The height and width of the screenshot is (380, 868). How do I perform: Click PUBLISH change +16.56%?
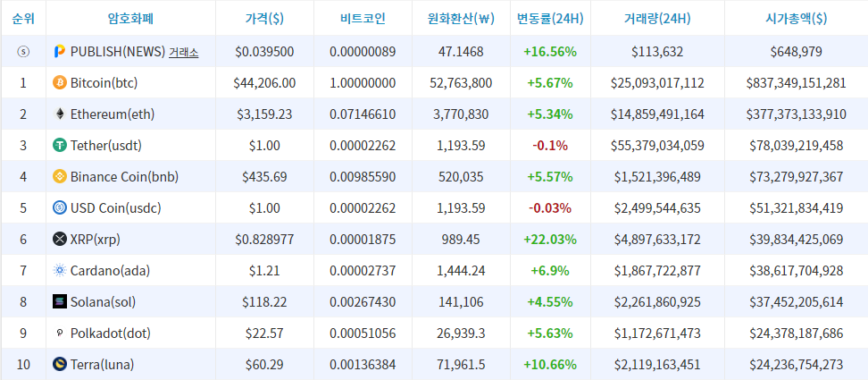(x=550, y=52)
